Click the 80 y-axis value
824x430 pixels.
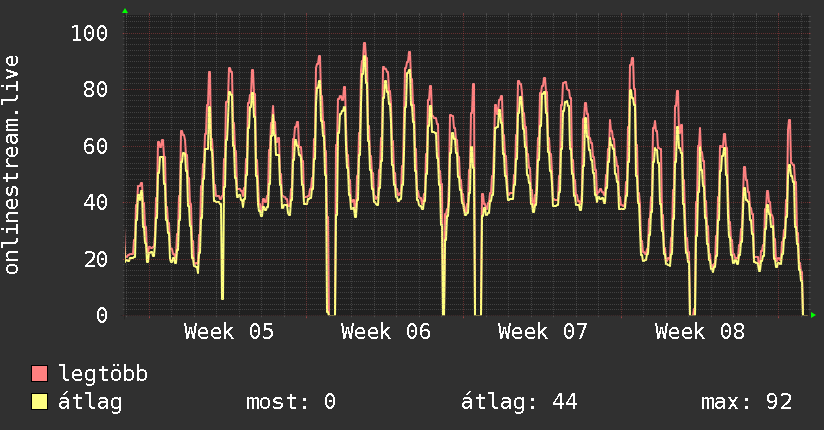[x=96, y=90]
